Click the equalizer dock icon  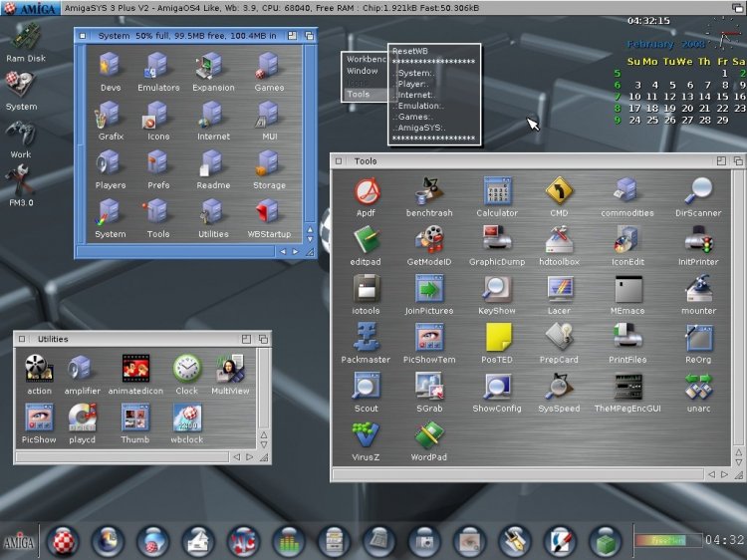pyautogui.click(x=288, y=542)
